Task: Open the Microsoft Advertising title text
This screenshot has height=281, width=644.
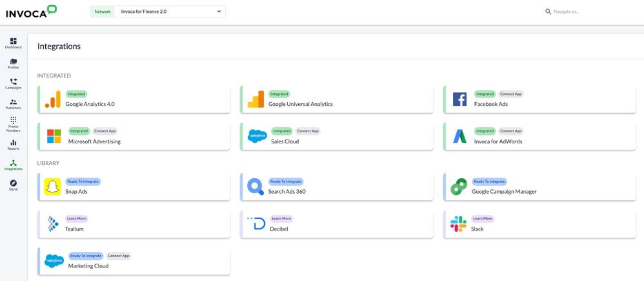Action: click(x=94, y=141)
